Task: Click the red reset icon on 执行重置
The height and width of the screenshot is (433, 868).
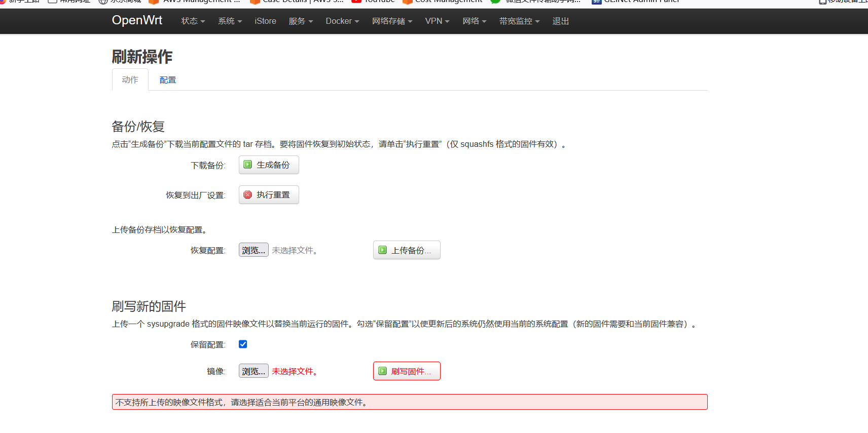Action: (x=248, y=194)
